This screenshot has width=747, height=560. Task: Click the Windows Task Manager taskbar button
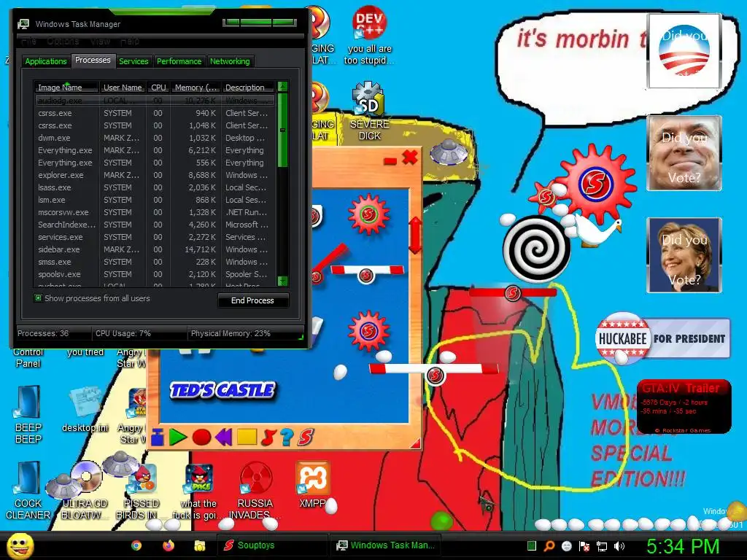(x=385, y=545)
